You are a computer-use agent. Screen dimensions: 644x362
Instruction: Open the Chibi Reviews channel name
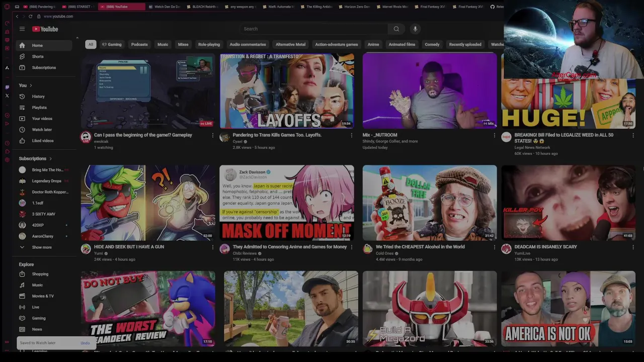(x=245, y=253)
